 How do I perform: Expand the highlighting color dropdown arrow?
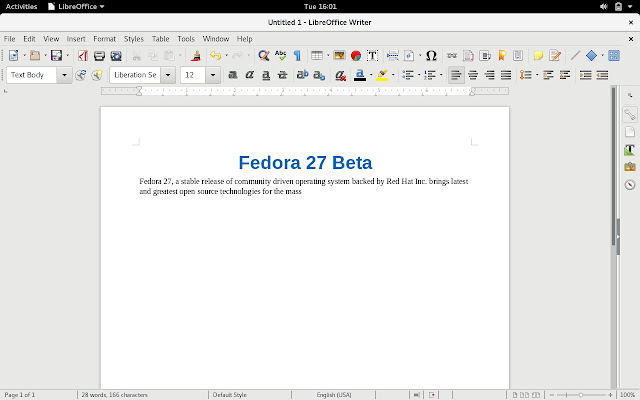[393, 75]
